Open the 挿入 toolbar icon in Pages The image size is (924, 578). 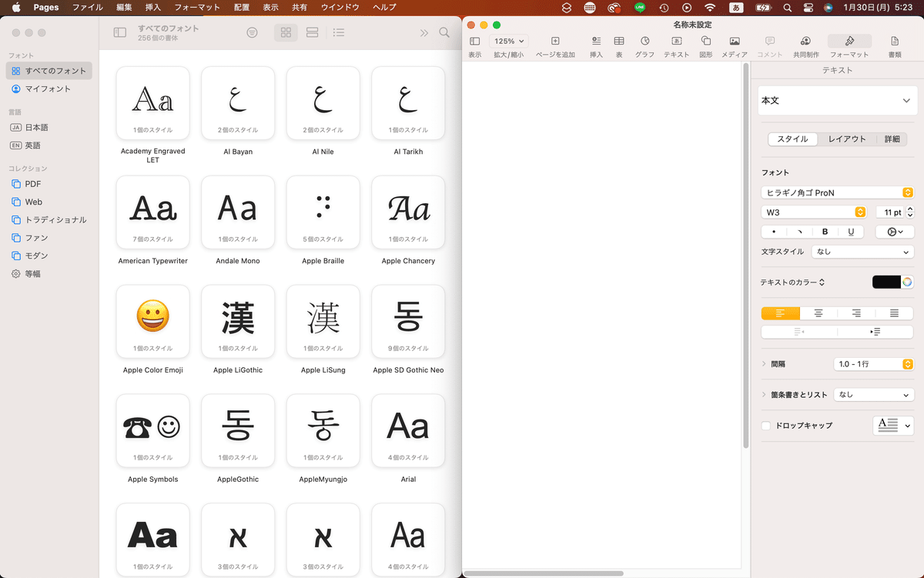596,41
